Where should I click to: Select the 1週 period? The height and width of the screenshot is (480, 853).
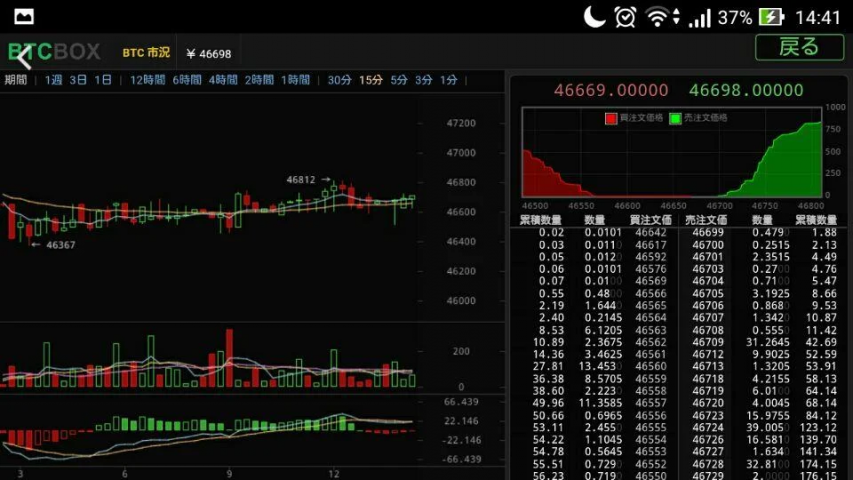tap(53, 80)
